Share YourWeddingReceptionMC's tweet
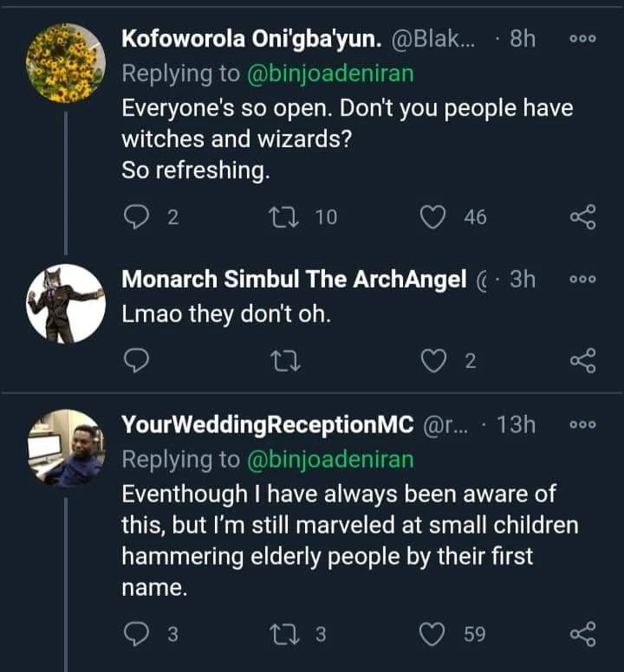 point(583,635)
